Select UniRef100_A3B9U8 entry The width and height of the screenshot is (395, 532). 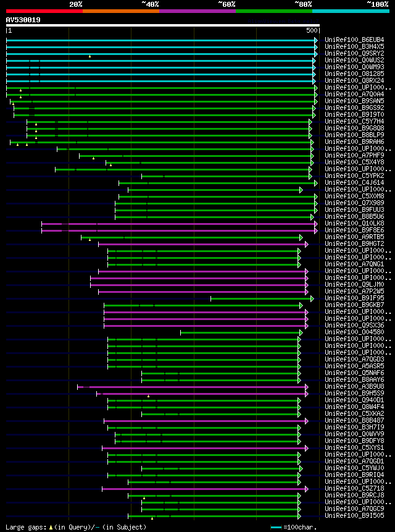[354, 386]
